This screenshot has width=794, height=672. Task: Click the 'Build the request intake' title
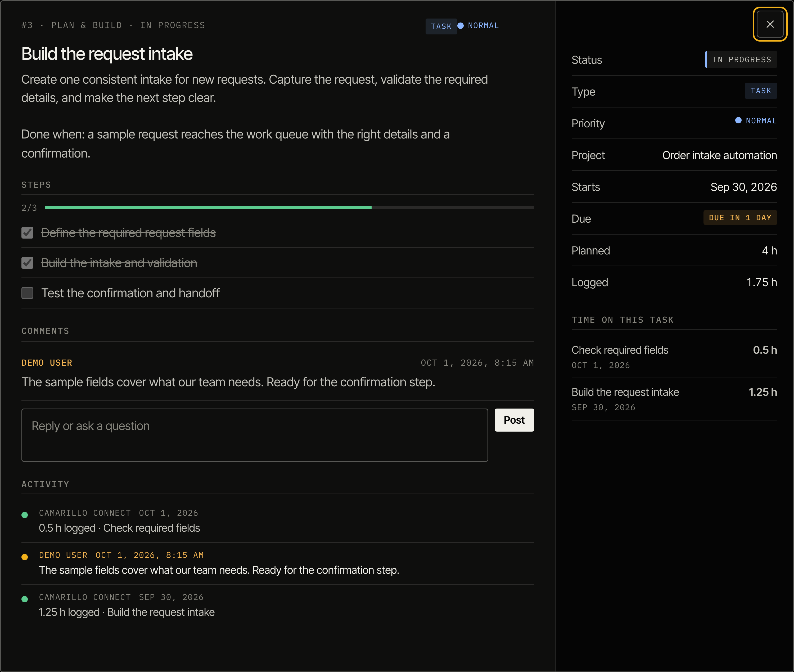(x=107, y=54)
